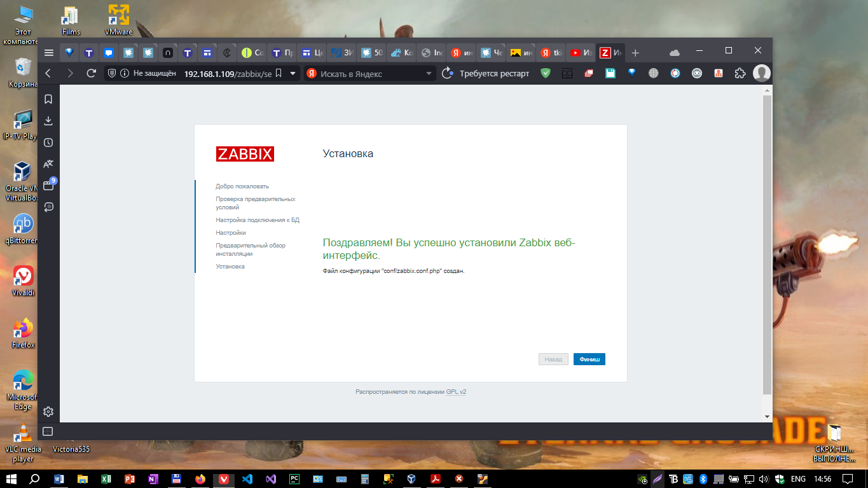Click the cloud sync icon in tab bar
The height and width of the screenshot is (488, 868).
click(675, 53)
